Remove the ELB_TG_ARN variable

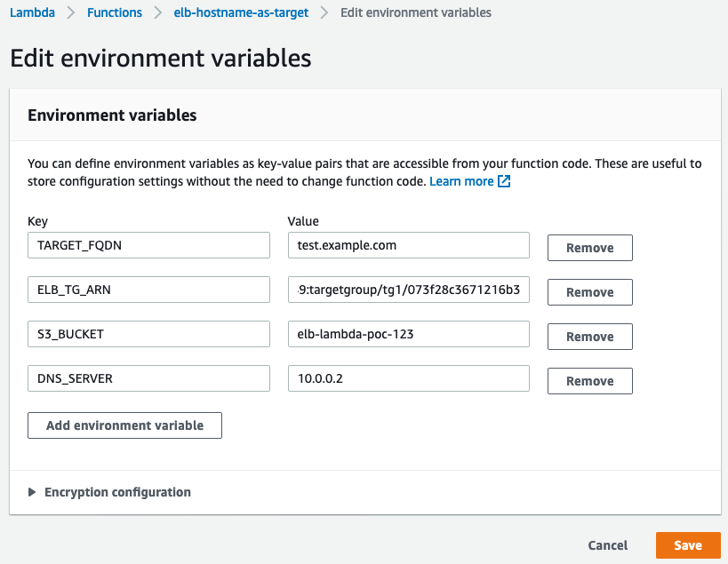point(589,291)
